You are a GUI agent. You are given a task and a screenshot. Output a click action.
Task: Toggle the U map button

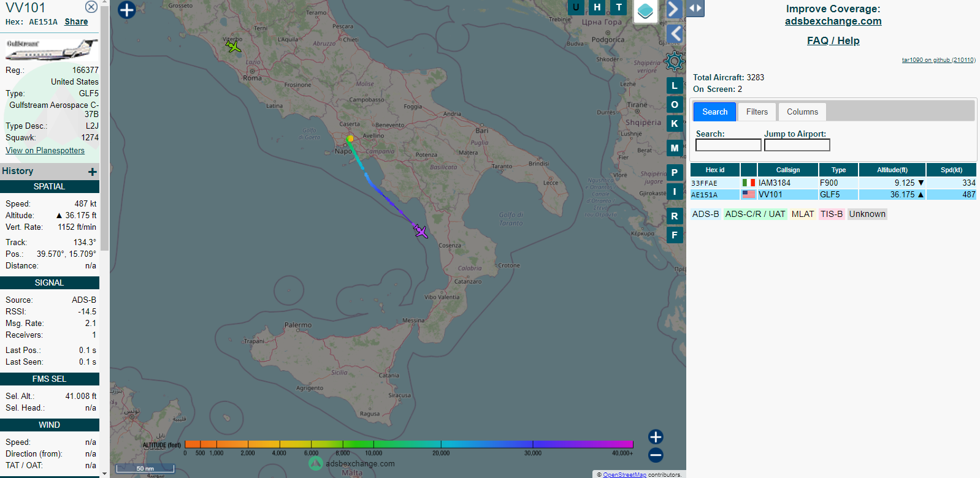(x=576, y=7)
